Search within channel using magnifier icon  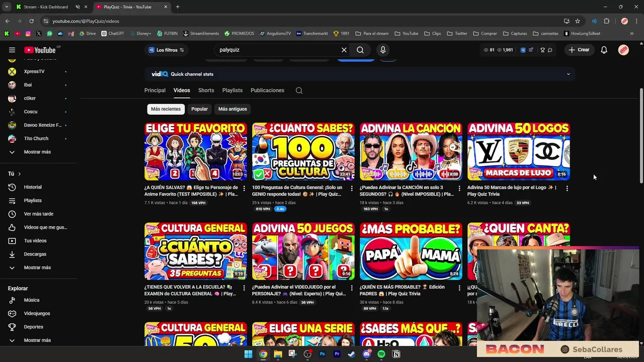coord(299,90)
